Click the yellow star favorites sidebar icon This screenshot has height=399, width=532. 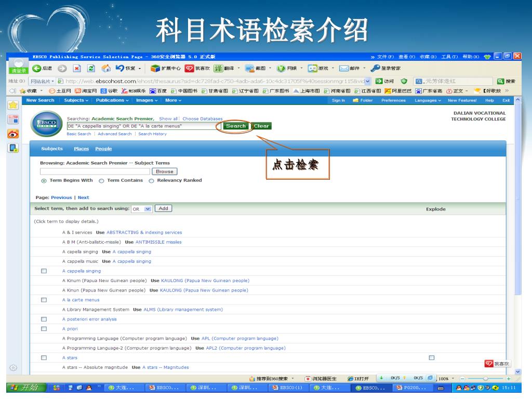pyautogui.click(x=13, y=105)
